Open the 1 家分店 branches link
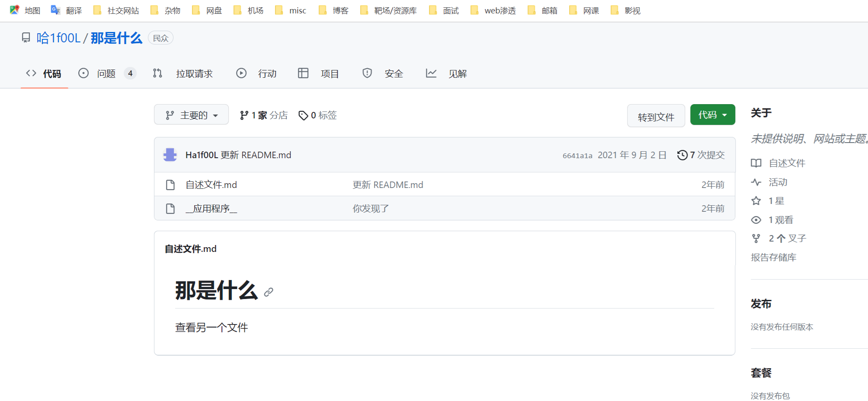This screenshot has width=868, height=401. point(264,115)
